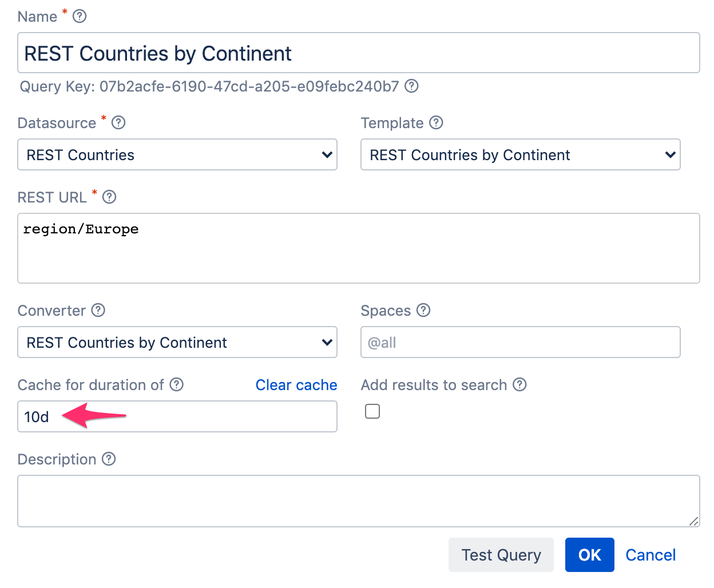Viewport: 714px width, 588px height.
Task: Click help icon next to Name label
Action: tap(80, 16)
